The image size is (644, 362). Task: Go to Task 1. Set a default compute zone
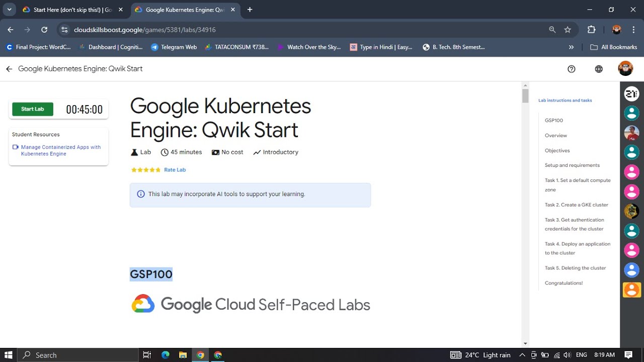578,185
